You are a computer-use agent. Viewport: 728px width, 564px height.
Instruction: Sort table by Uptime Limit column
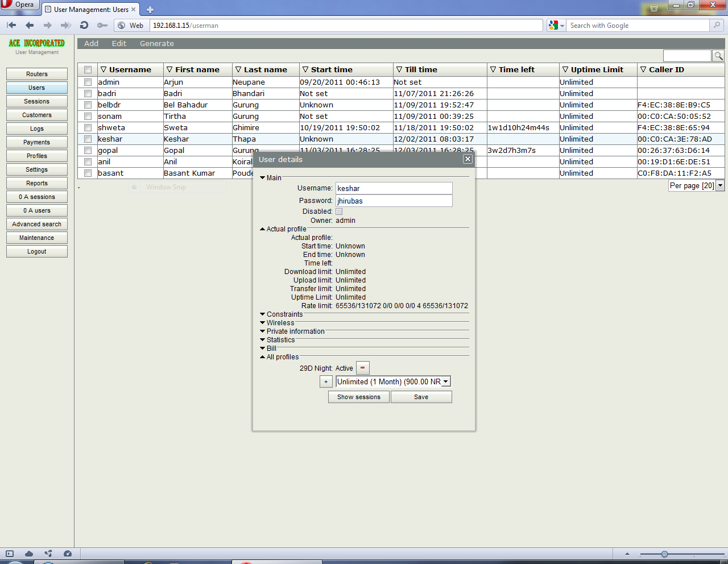[597, 69]
